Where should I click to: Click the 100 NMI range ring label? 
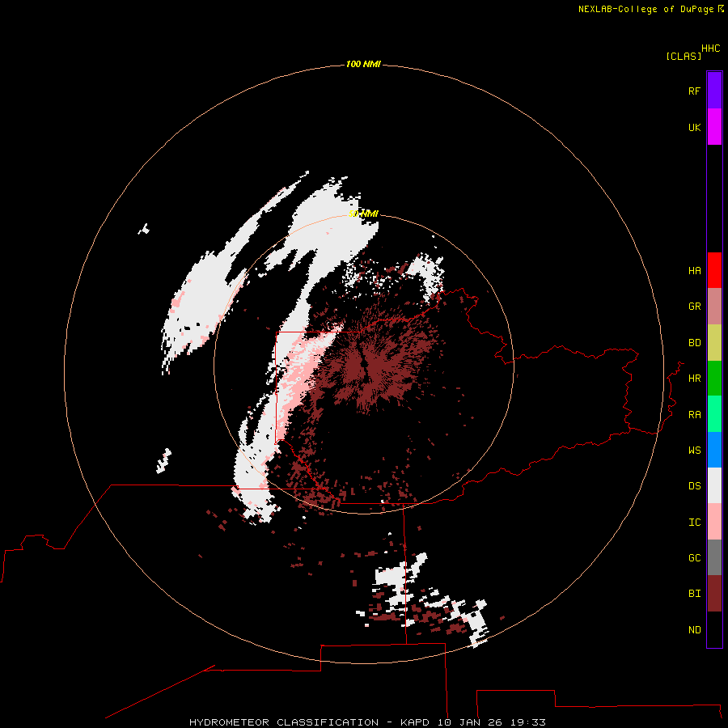coord(363,64)
